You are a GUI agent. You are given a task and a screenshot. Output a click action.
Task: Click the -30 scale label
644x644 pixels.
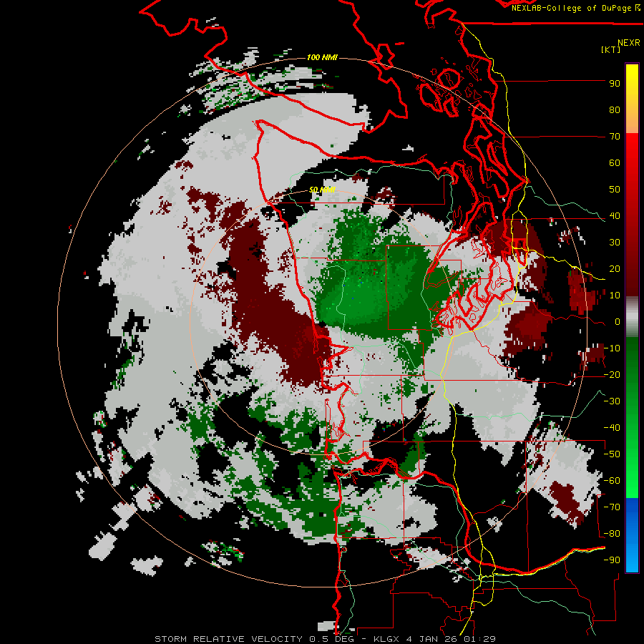click(x=612, y=401)
